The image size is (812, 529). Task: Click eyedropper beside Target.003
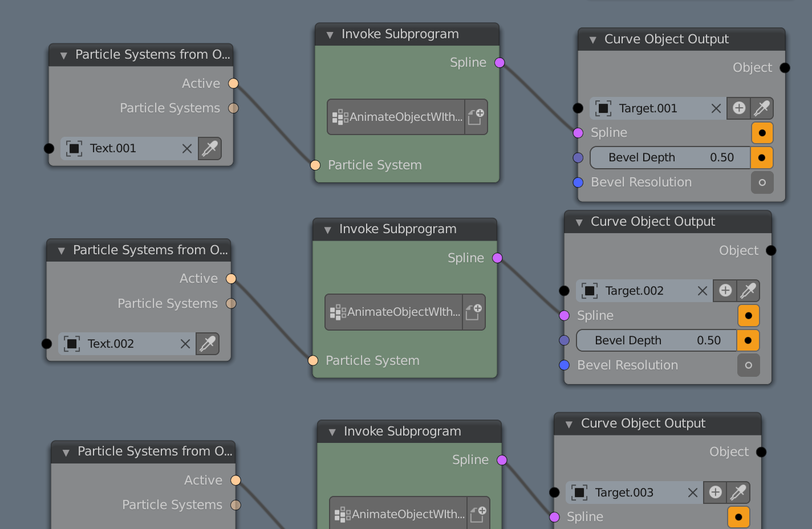738,492
